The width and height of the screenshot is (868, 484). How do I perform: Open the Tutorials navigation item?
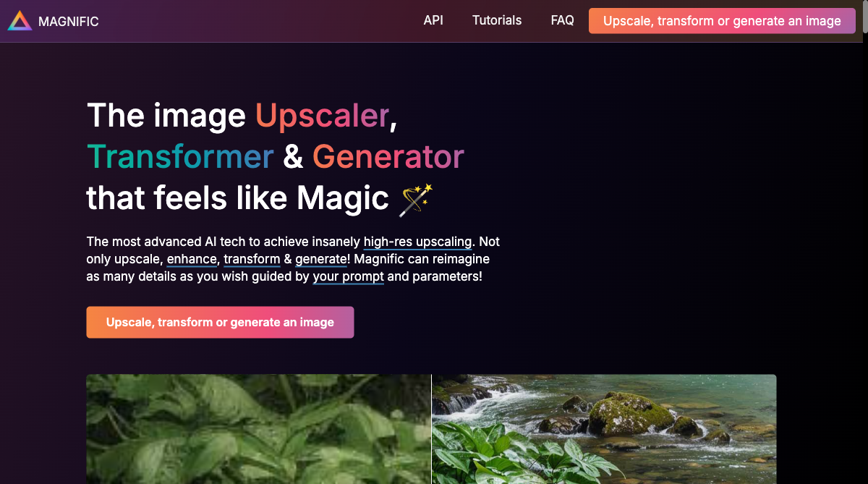[497, 20]
